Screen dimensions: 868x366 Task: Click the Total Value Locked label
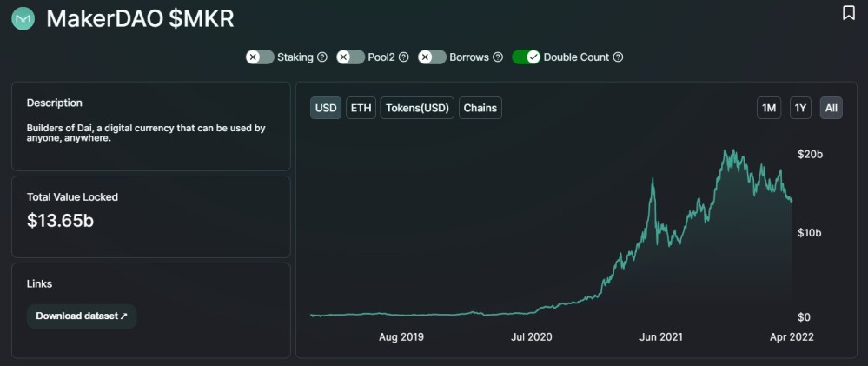pyautogui.click(x=72, y=196)
